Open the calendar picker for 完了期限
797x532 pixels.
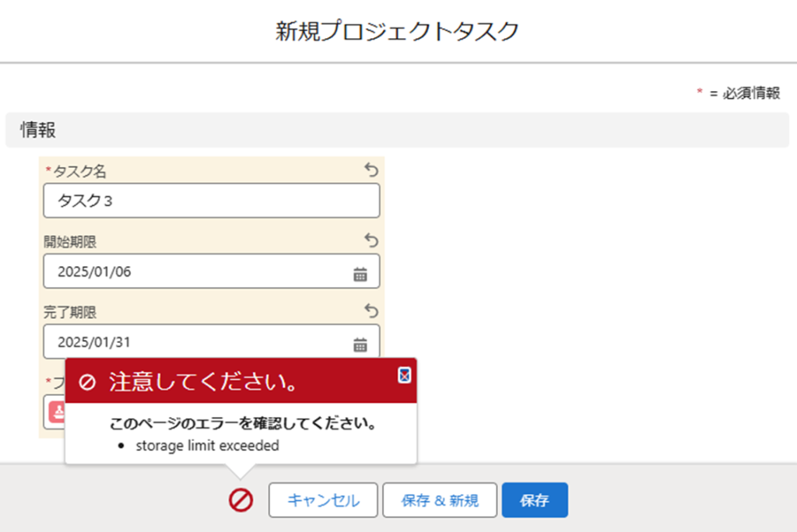coord(360,344)
